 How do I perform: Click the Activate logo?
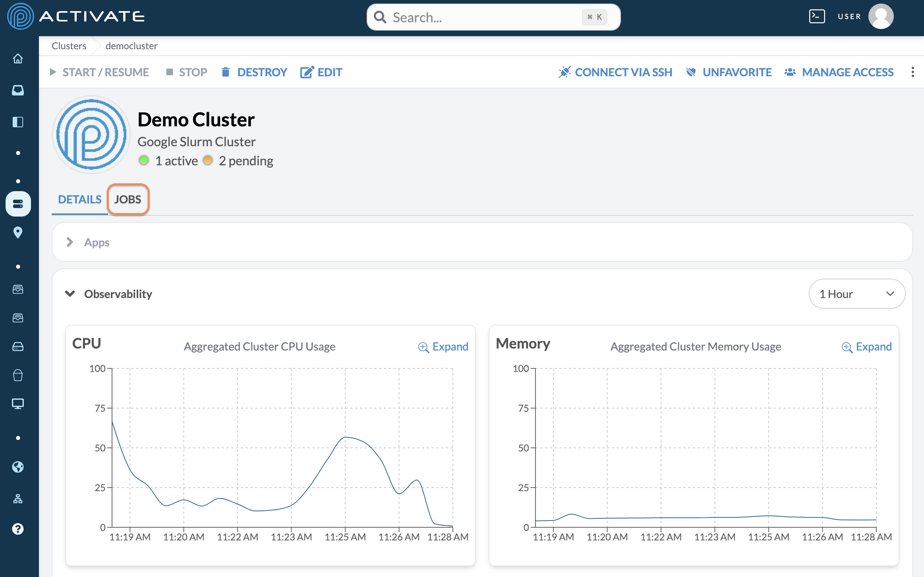pyautogui.click(x=76, y=17)
